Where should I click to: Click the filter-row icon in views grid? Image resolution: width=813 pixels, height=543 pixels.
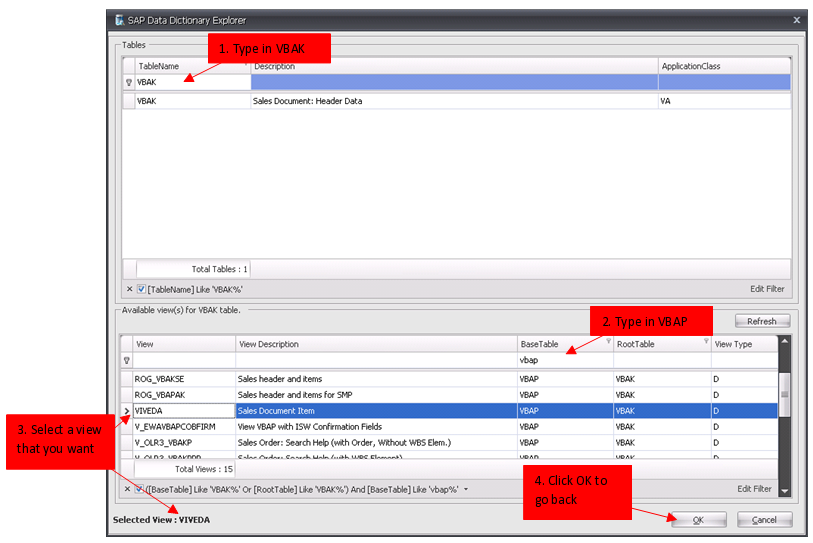click(126, 360)
